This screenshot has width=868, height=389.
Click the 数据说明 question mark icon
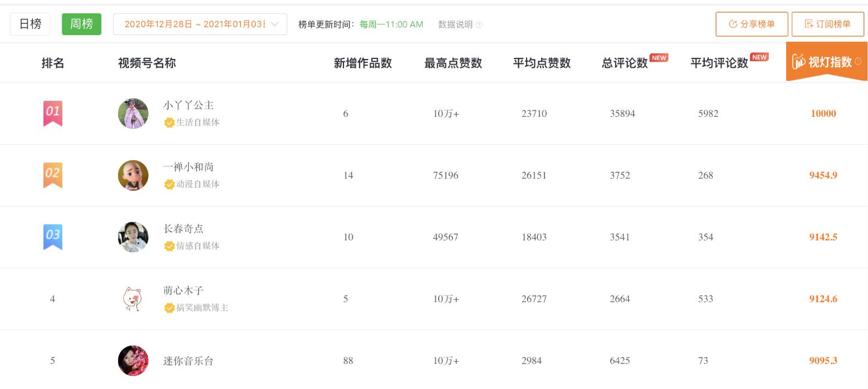point(479,24)
